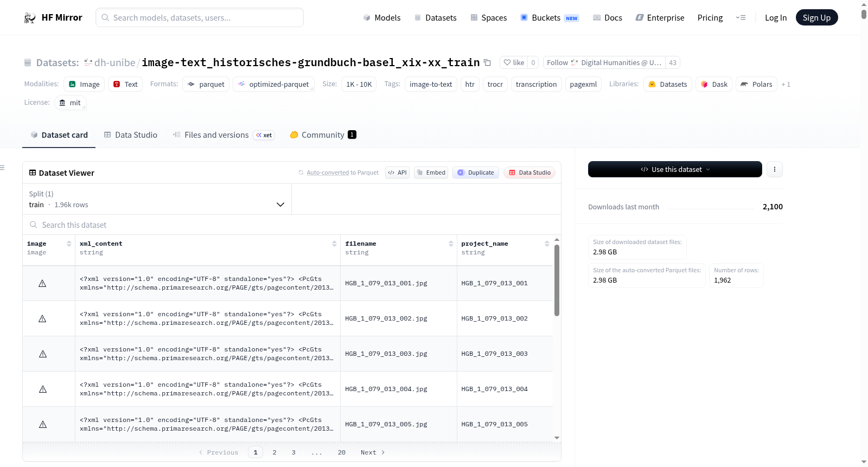Select the Dask library tag

point(714,84)
